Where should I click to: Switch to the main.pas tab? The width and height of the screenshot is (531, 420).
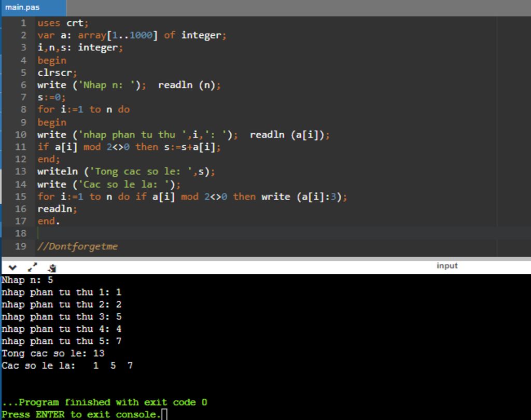click(x=23, y=8)
